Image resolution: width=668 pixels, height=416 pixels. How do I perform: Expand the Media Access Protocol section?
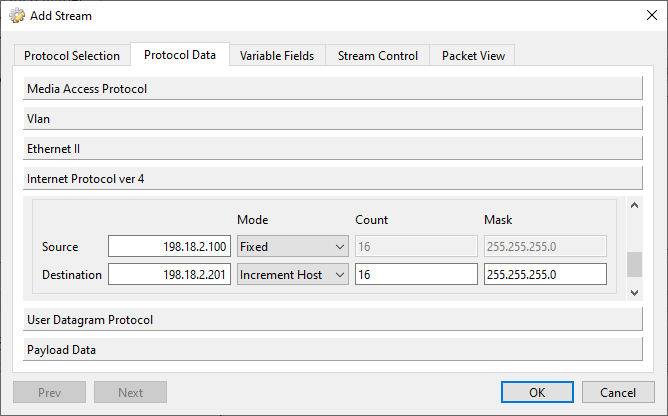coord(333,88)
